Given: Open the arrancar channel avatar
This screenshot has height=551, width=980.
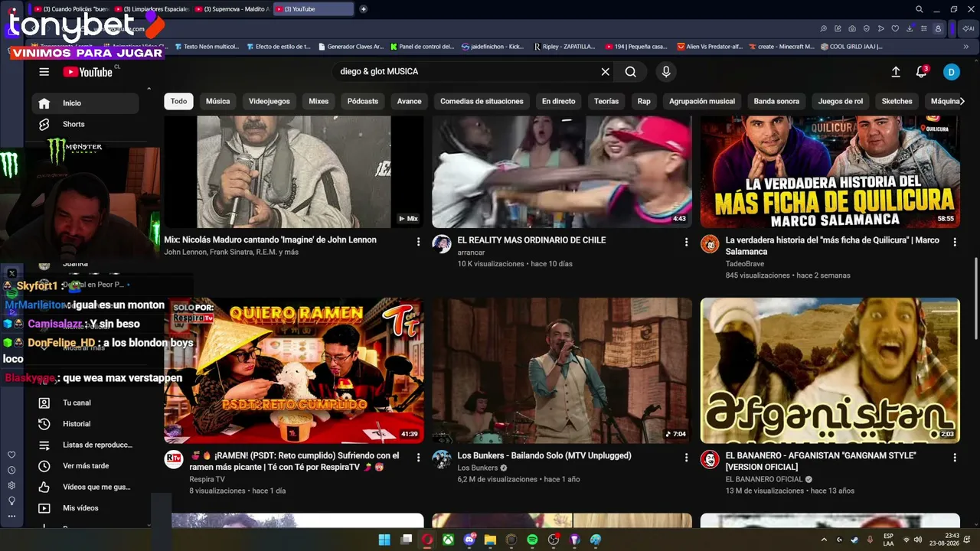Looking at the screenshot, I should pyautogui.click(x=442, y=244).
